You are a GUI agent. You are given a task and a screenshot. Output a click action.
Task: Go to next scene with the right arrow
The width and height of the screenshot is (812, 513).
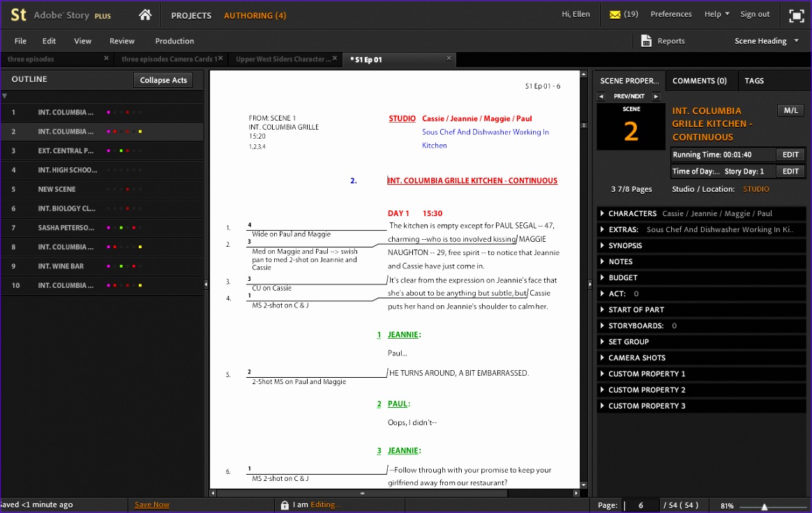click(655, 95)
